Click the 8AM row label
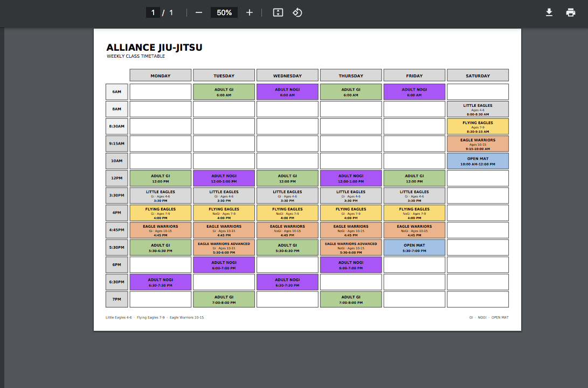 [x=116, y=109]
